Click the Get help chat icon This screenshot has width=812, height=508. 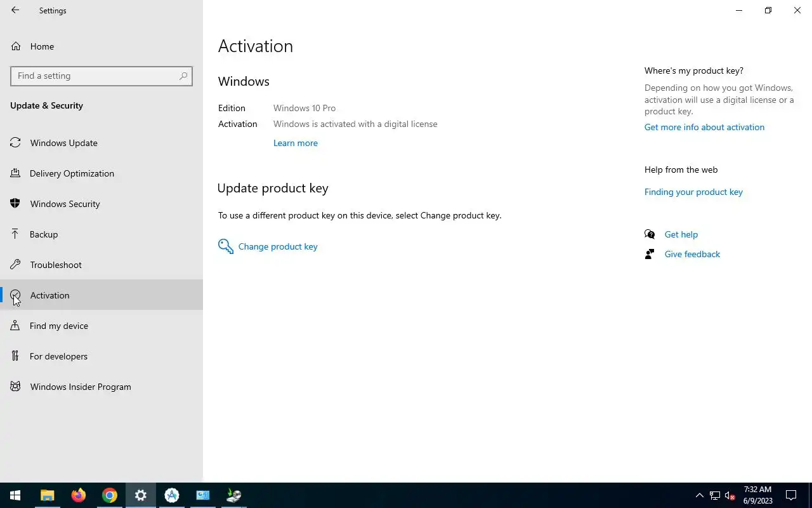pyautogui.click(x=650, y=234)
